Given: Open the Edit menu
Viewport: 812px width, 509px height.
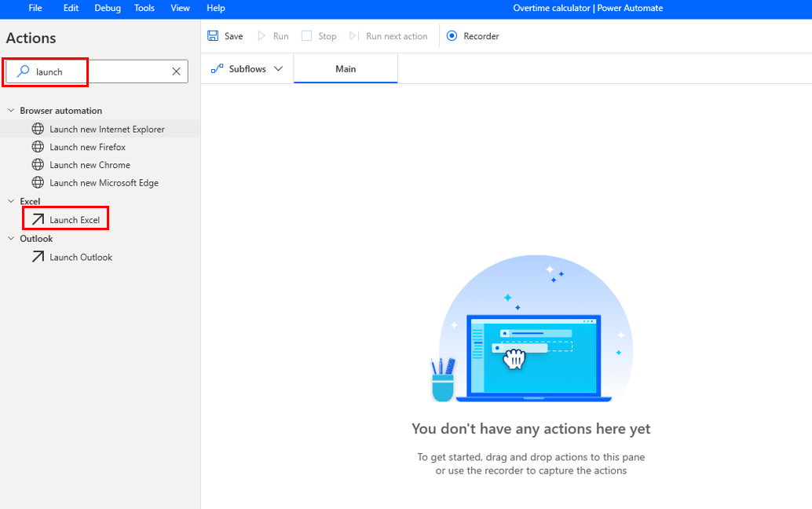Looking at the screenshot, I should tap(71, 8).
